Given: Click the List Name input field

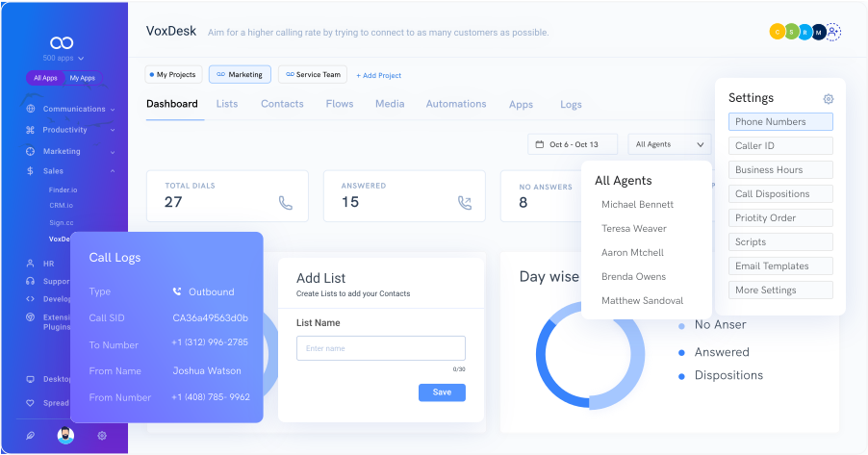Looking at the screenshot, I should click(380, 348).
